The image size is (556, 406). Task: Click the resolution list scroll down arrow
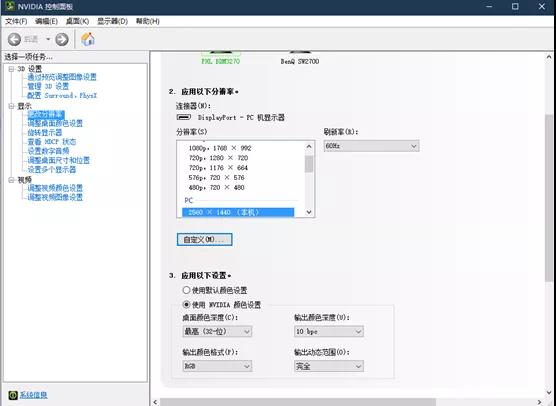[x=309, y=212]
